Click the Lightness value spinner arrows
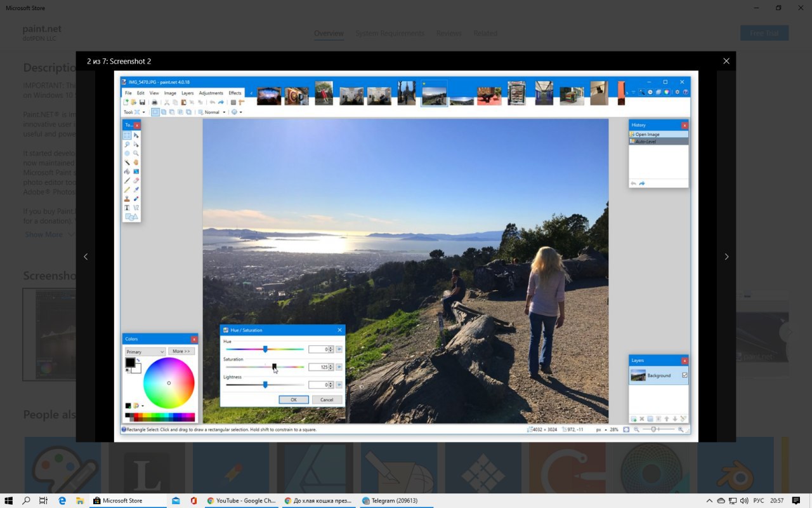Viewport: 812px width, 508px height. tap(331, 385)
